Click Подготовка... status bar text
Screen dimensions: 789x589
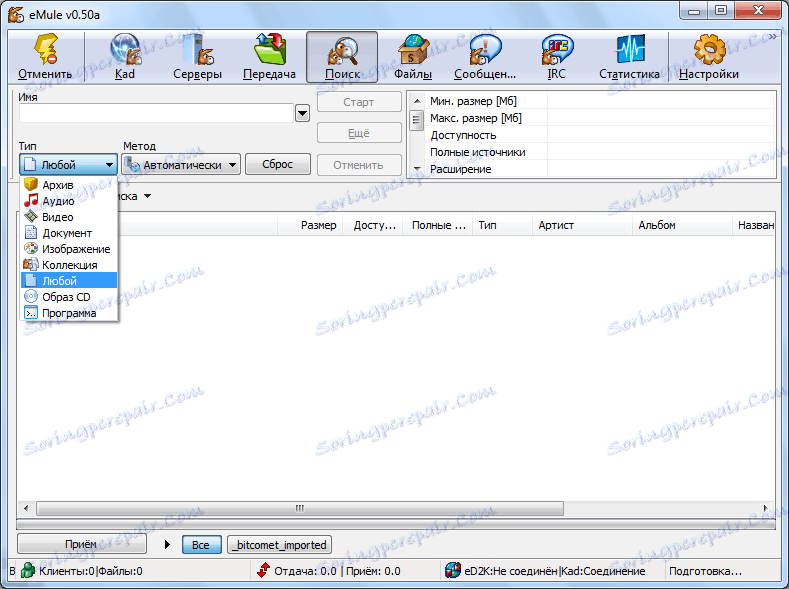point(705,571)
